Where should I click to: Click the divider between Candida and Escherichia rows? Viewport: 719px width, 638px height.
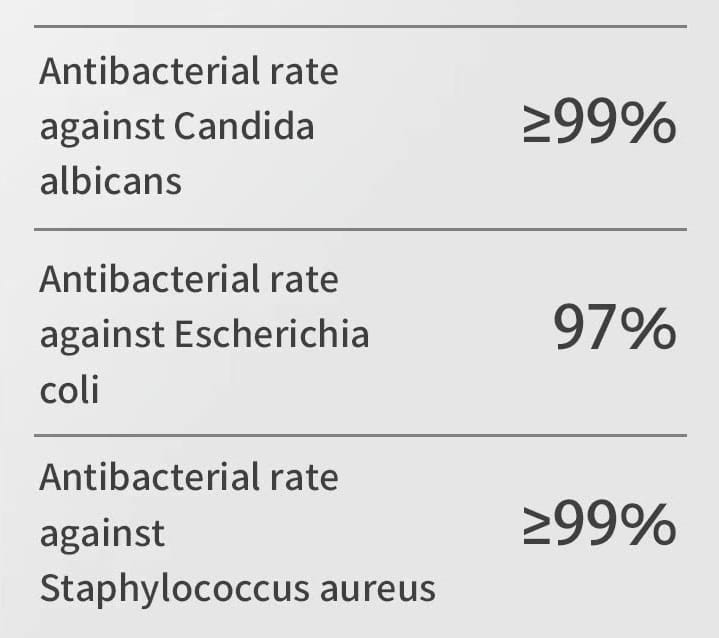[x=360, y=229]
